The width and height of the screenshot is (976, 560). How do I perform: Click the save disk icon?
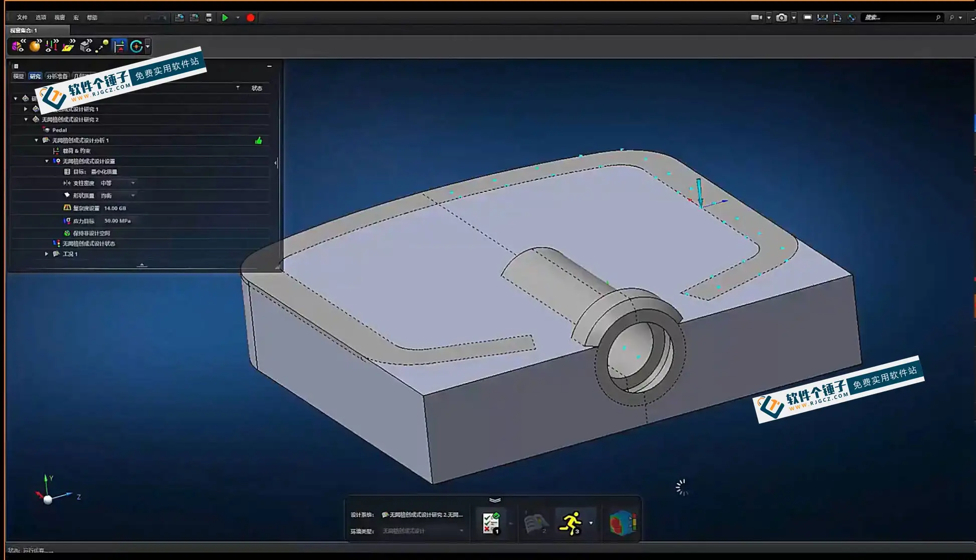pos(209,18)
